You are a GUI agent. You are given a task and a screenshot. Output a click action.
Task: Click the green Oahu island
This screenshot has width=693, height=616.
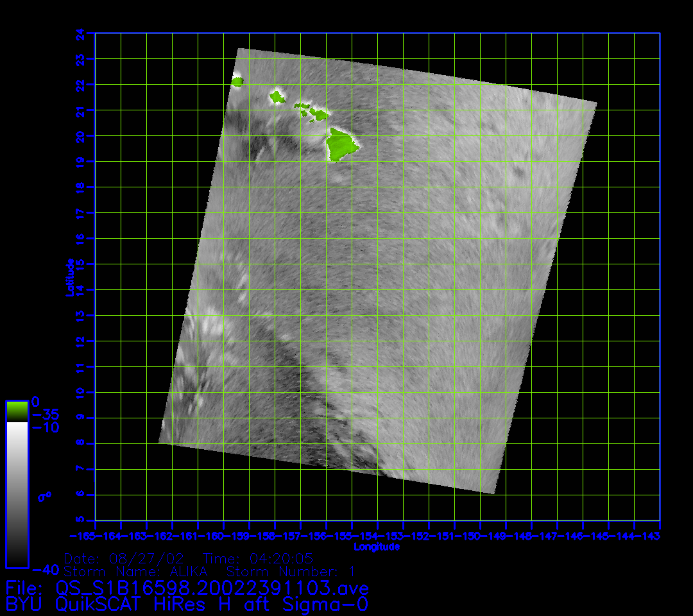coord(277,97)
